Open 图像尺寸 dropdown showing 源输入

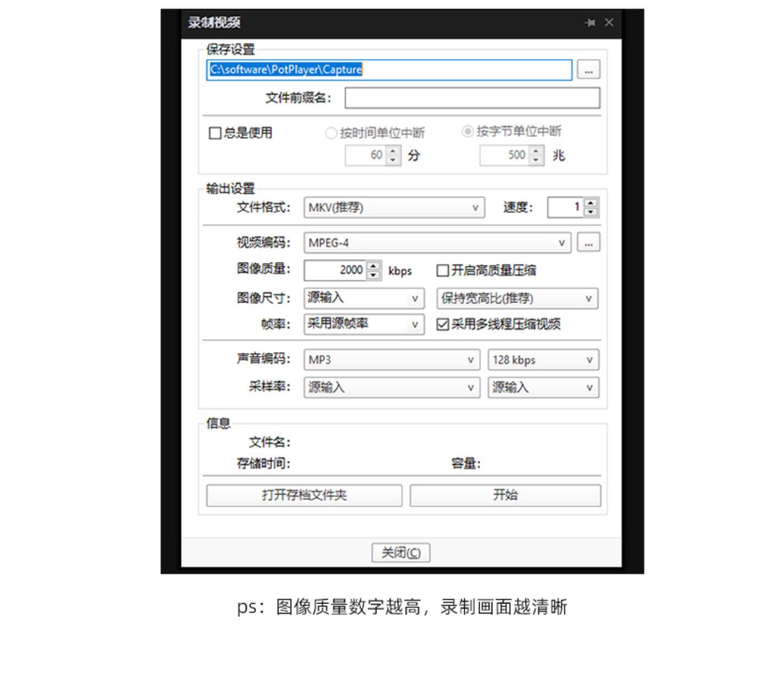click(x=364, y=298)
